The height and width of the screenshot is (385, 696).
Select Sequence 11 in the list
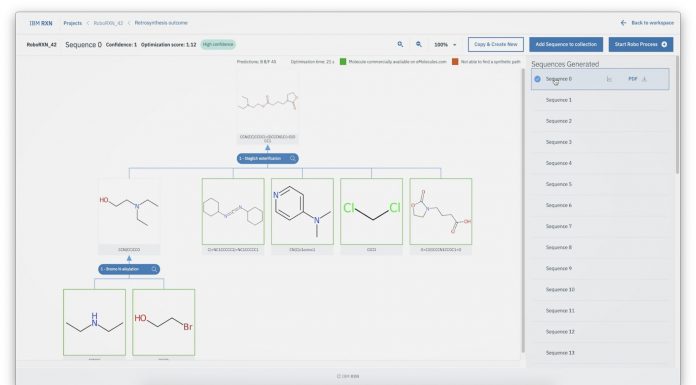pyautogui.click(x=600, y=311)
